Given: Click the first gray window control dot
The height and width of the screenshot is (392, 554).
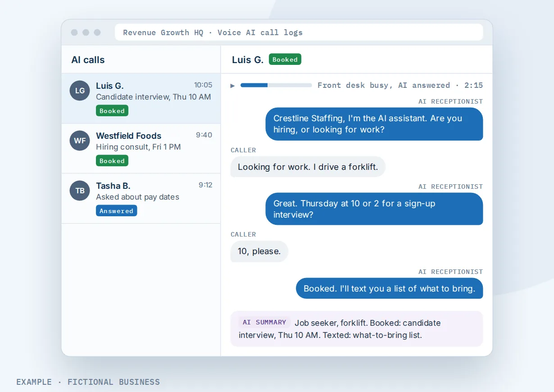Looking at the screenshot, I should (x=74, y=32).
